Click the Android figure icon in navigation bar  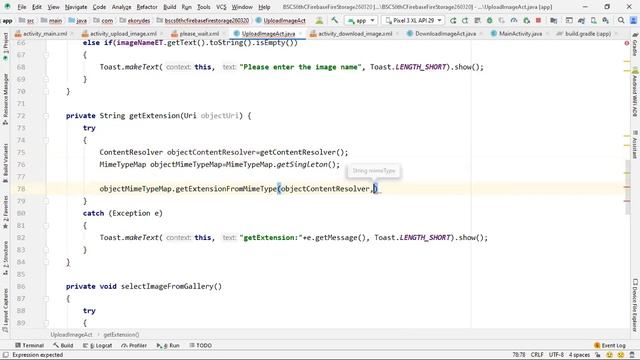319,20
